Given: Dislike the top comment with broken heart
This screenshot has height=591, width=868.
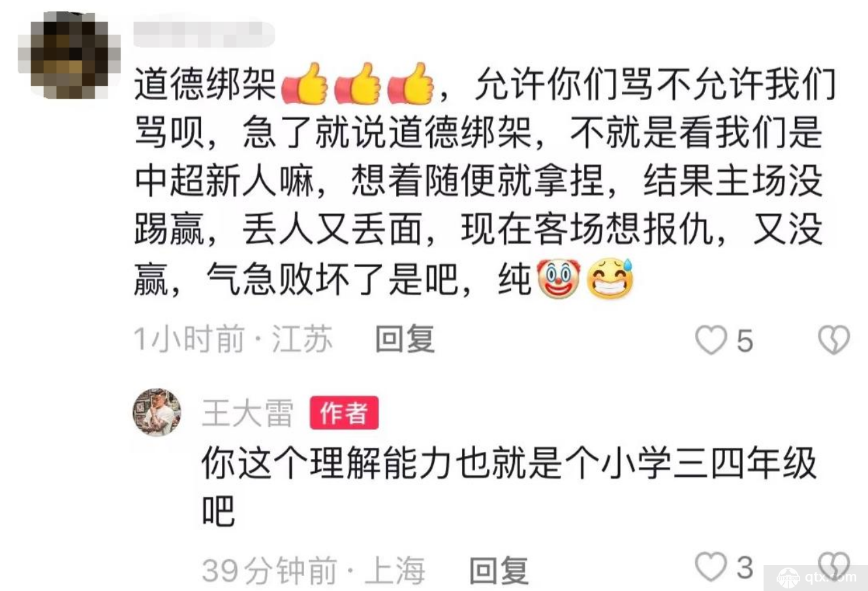Looking at the screenshot, I should pyautogui.click(x=834, y=340).
